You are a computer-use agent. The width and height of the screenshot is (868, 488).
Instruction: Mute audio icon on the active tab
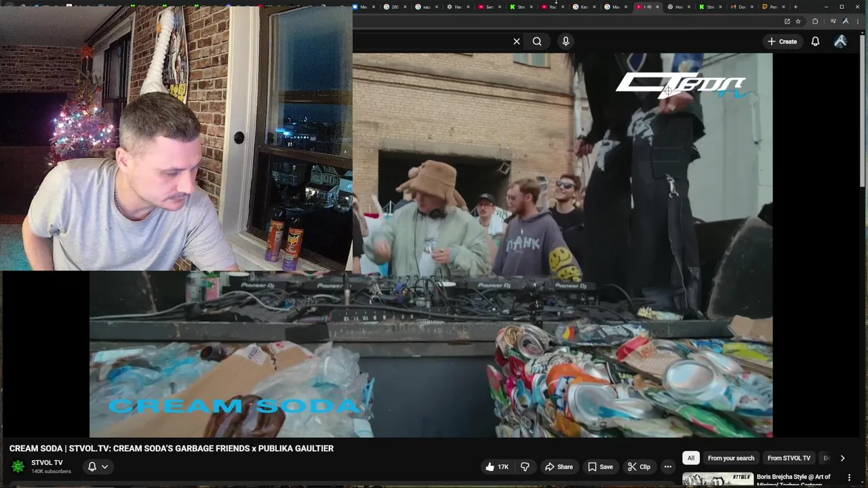[x=648, y=7]
